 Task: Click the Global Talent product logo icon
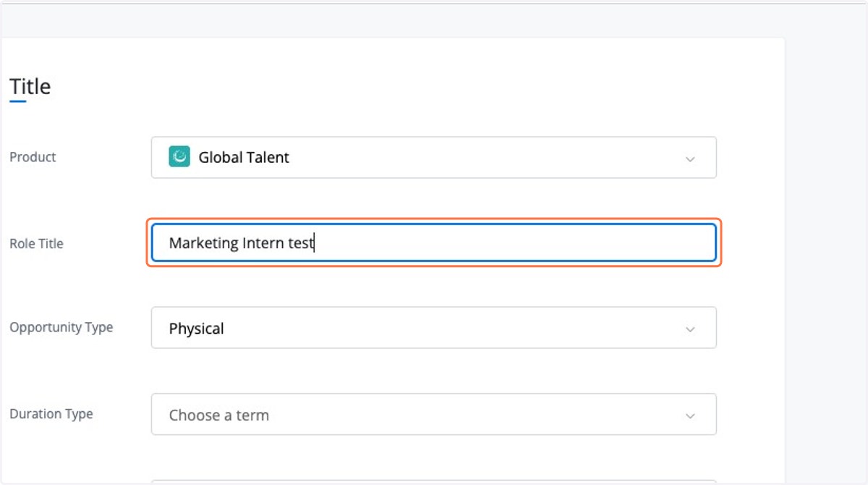[179, 157]
